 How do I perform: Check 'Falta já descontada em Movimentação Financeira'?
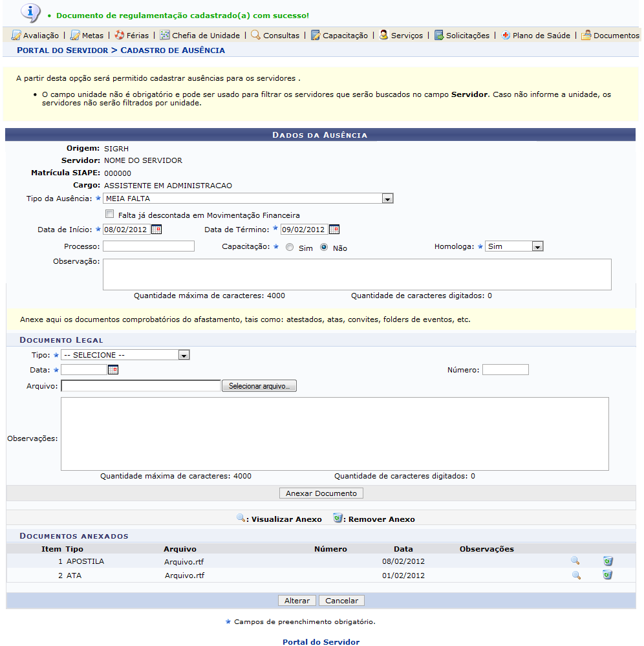(x=109, y=215)
